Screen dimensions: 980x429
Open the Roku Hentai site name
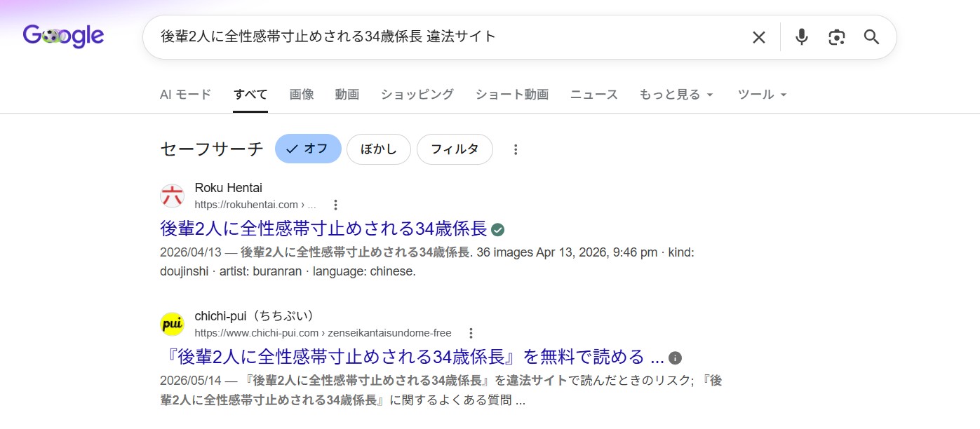click(x=229, y=188)
